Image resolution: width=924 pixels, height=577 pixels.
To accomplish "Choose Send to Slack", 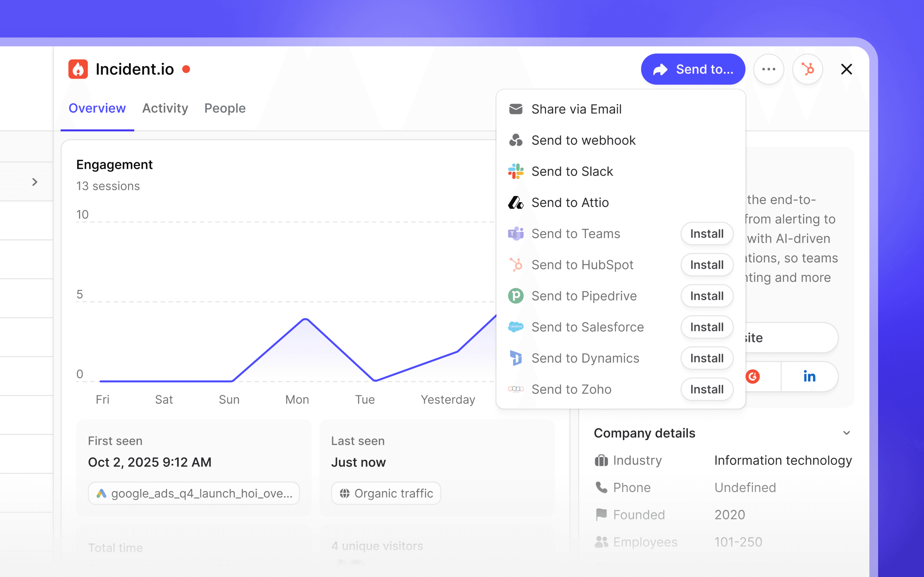I will point(572,172).
